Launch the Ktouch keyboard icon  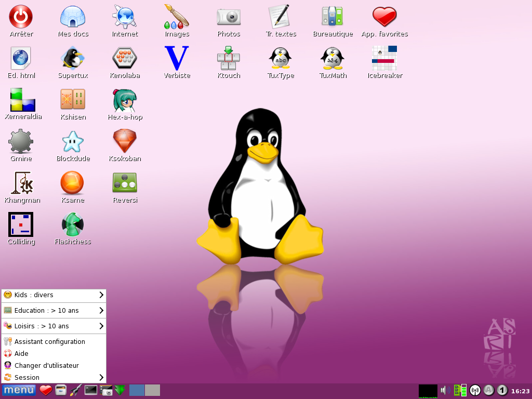coord(229,58)
